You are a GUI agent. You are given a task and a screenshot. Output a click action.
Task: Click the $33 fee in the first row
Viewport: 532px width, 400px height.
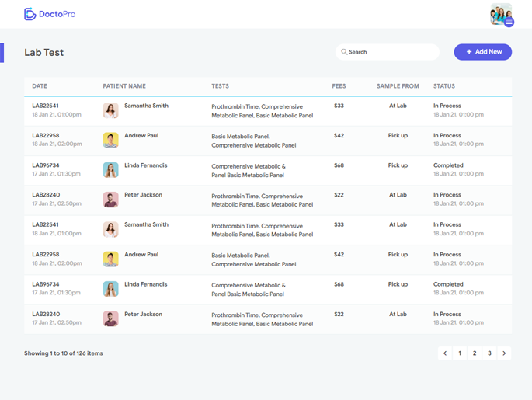pos(339,106)
